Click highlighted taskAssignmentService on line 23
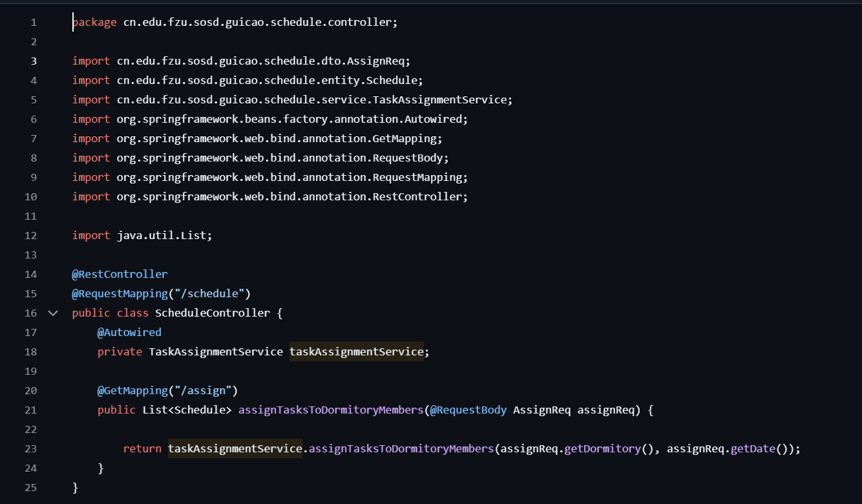 point(235,448)
